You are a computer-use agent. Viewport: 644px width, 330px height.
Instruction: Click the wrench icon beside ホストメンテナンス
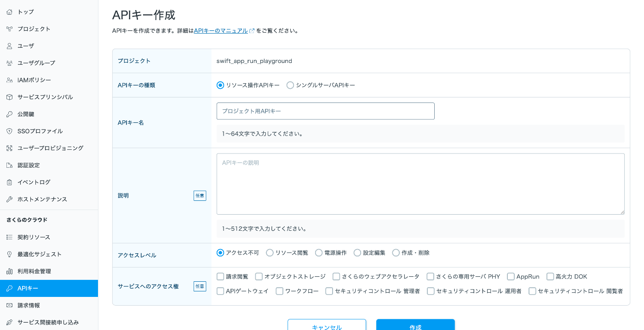[9, 199]
